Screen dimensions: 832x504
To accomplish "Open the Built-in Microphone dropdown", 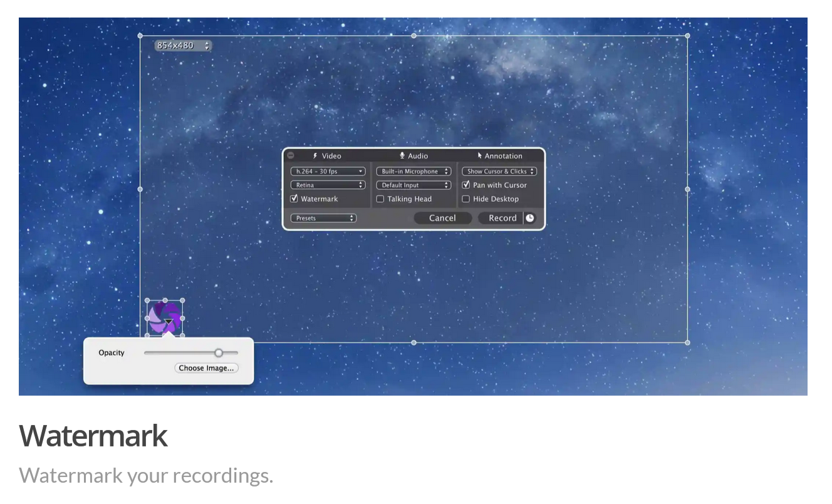I will (413, 172).
